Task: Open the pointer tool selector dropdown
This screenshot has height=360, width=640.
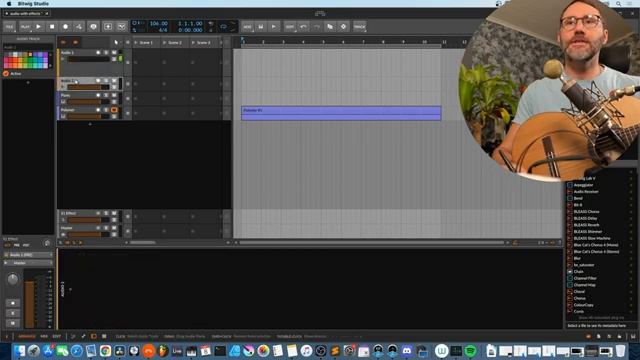Action: coord(116,42)
